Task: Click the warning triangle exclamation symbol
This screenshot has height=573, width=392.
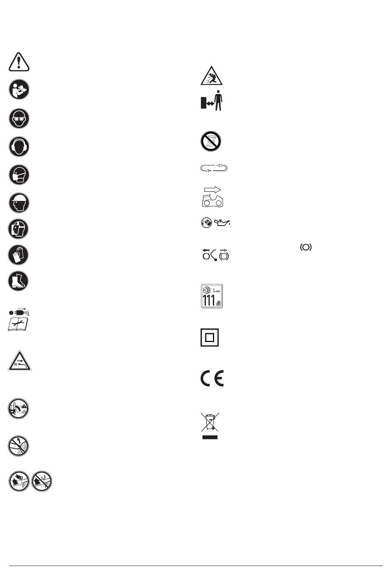Action: [19, 62]
